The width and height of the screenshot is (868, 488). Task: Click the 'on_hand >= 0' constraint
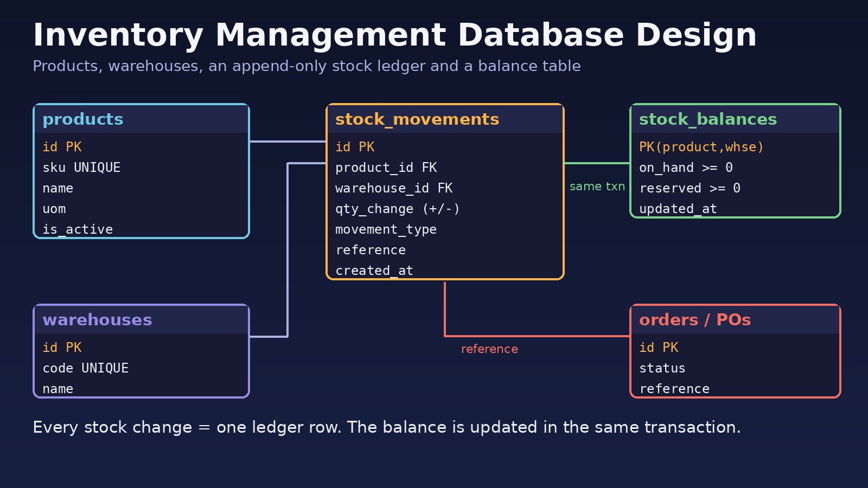coord(686,168)
